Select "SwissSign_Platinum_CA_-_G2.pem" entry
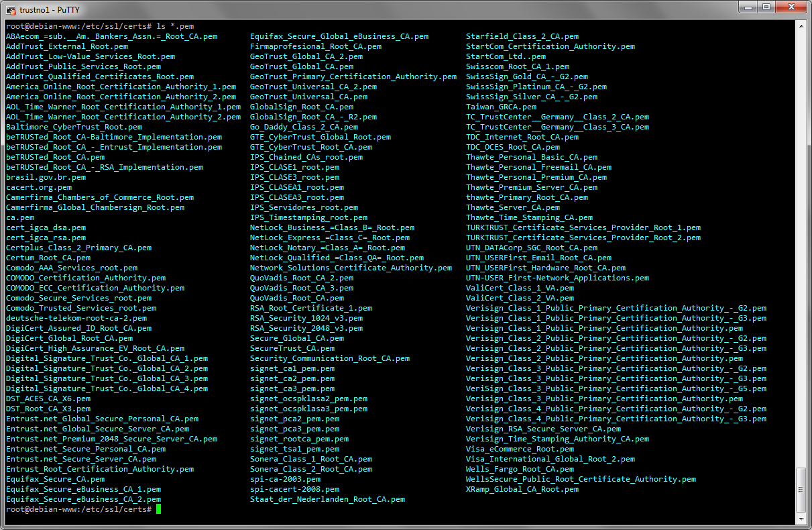Screen dimensions: 812x530 tap(536, 87)
